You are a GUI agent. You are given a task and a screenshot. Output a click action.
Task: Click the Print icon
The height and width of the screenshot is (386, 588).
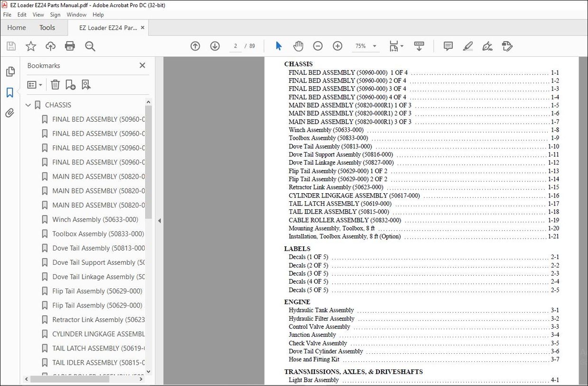(x=70, y=45)
